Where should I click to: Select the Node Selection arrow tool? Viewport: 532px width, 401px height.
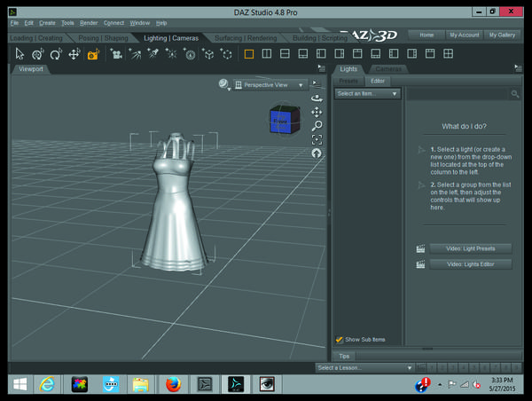click(20, 54)
